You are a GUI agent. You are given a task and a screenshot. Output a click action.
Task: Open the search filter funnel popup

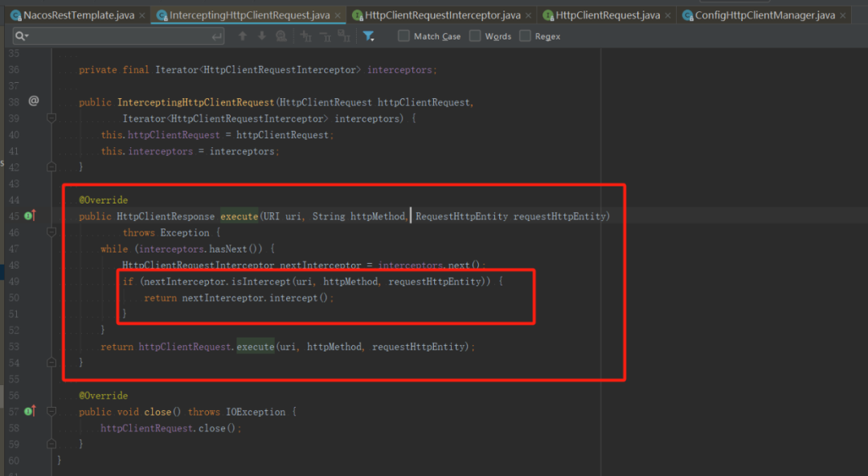tap(368, 36)
